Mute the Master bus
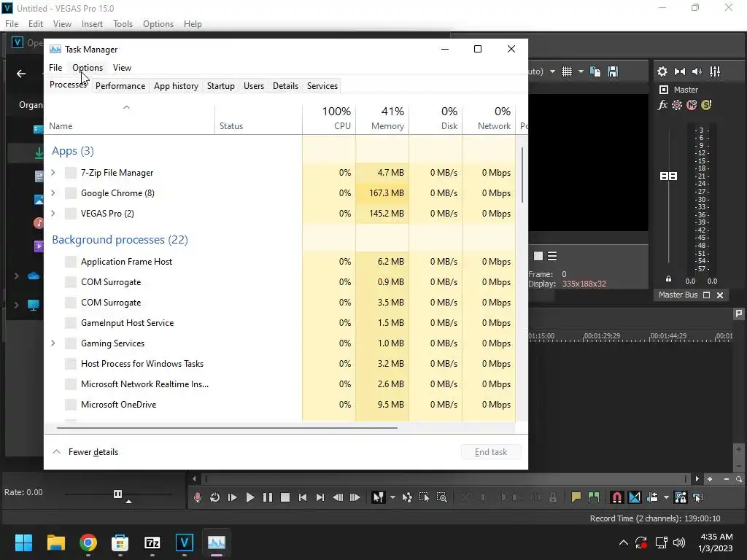The width and height of the screenshot is (747, 560). pos(692,105)
